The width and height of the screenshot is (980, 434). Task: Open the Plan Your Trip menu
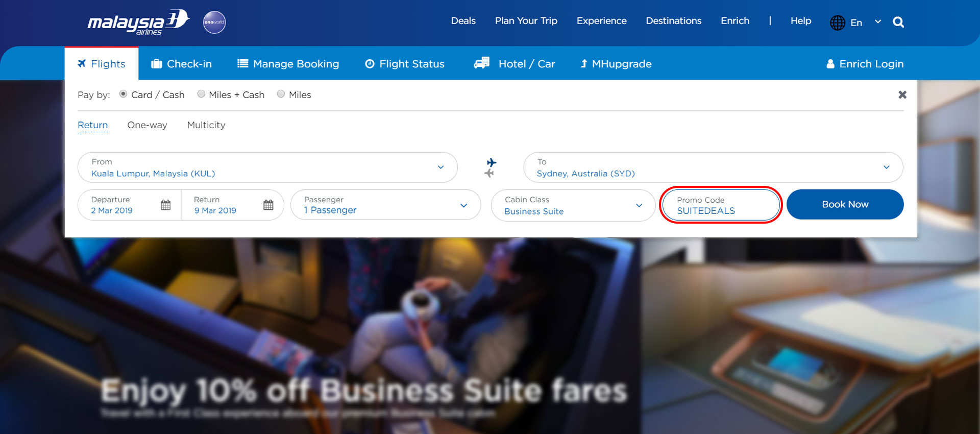[x=526, y=21]
